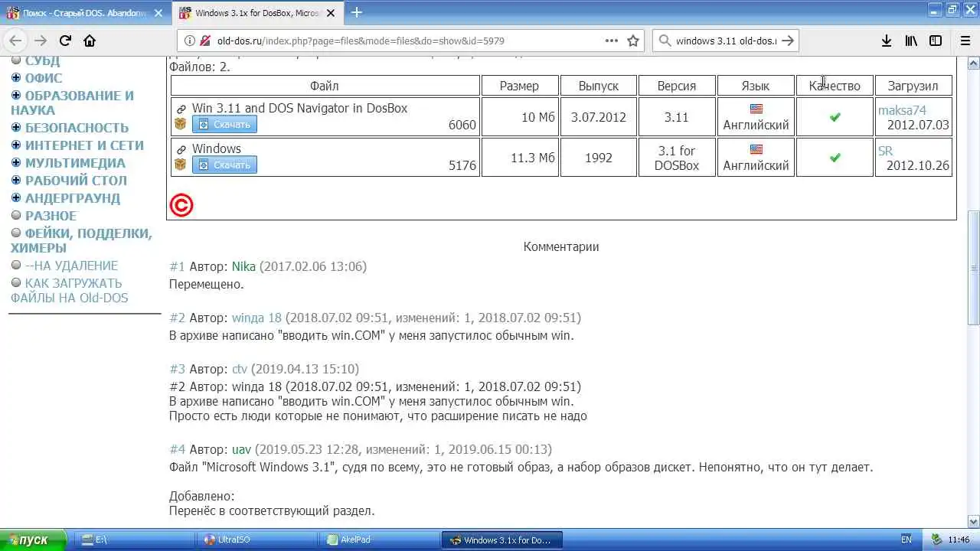This screenshot has width=980, height=551.
Task: Open comment author winda 18 profile
Action: (x=256, y=318)
